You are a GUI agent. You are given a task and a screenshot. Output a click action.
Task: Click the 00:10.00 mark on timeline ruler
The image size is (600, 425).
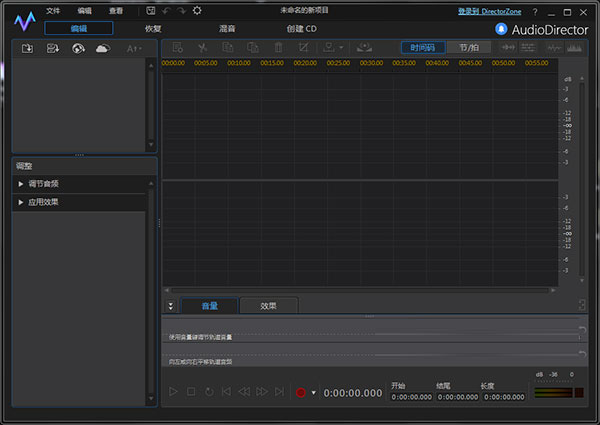tap(239, 63)
